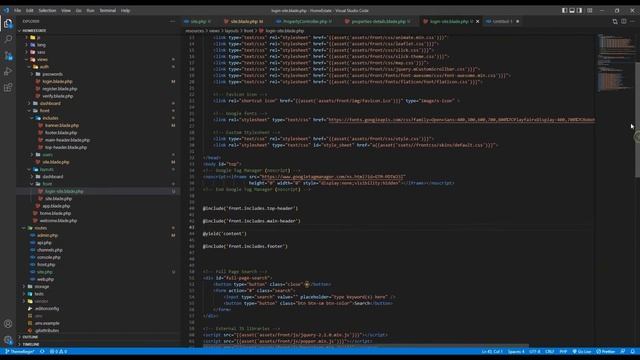The height and width of the screenshot is (360, 640).
Task: Open the Customize Layout button
Action: point(590,11)
